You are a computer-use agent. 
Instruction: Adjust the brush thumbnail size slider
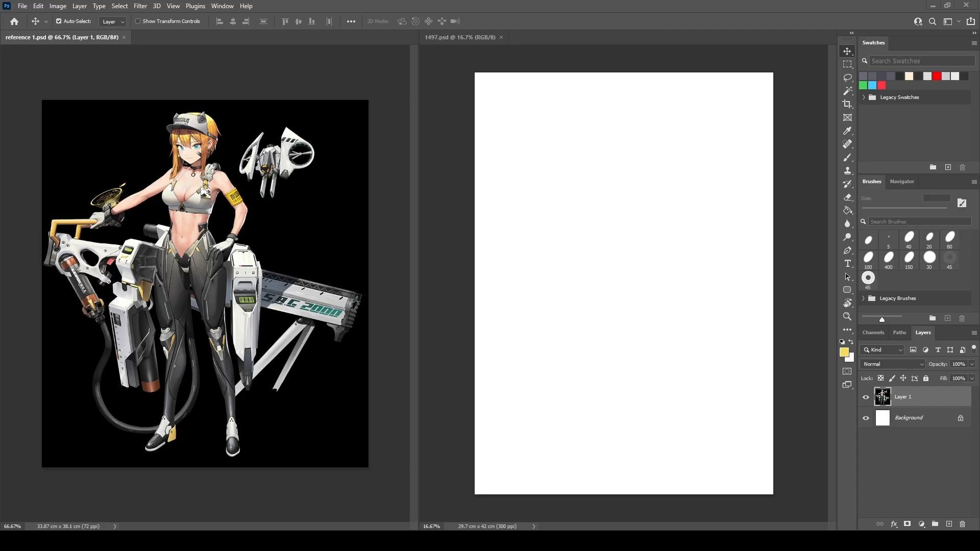point(881,319)
